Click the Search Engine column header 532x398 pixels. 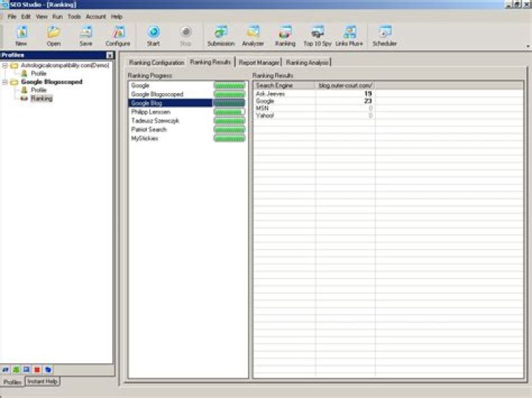tap(284, 86)
